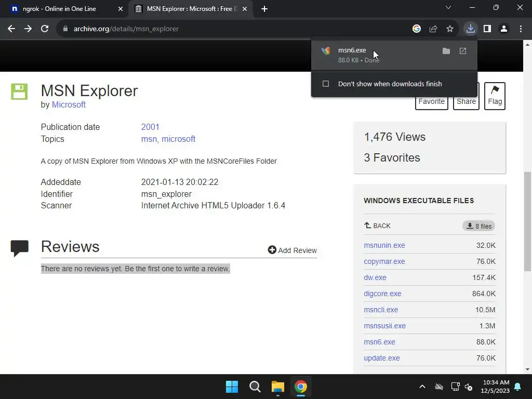Open muted volume tray icon
This screenshot has width=532, height=399.
coord(469,387)
